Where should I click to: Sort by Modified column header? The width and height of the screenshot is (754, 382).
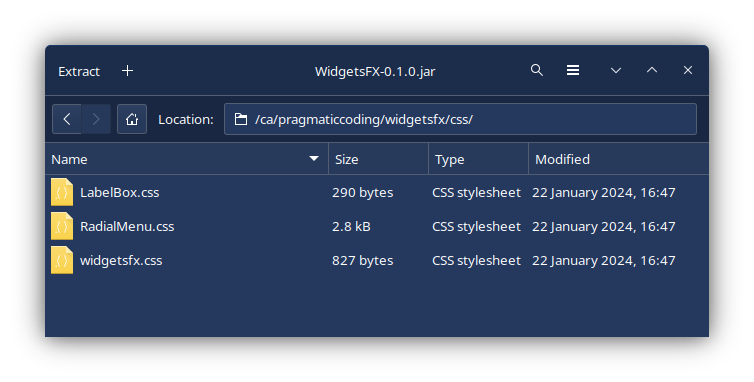[x=618, y=159]
